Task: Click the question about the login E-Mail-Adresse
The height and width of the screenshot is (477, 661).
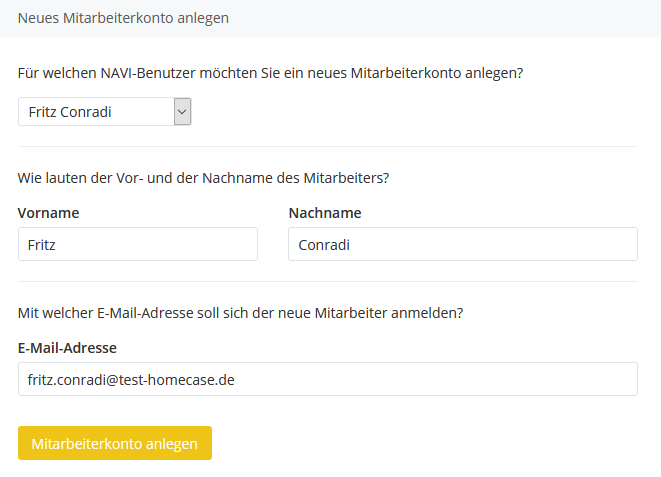Action: (240, 313)
